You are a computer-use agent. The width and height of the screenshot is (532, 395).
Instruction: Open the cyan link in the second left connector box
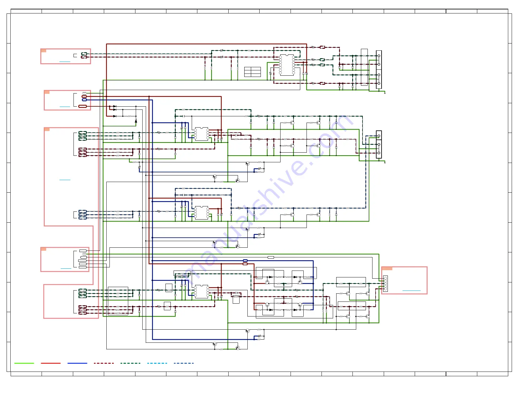[x=65, y=107]
